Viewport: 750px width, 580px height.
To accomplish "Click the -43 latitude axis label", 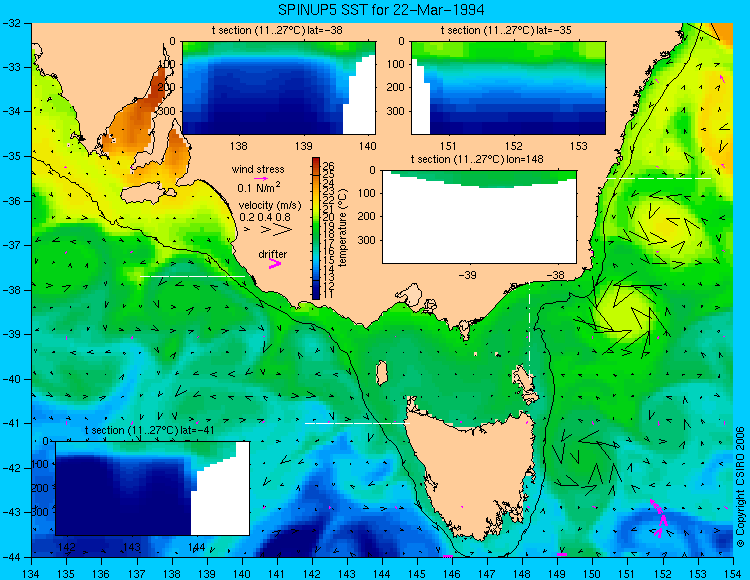I will click(11, 513).
